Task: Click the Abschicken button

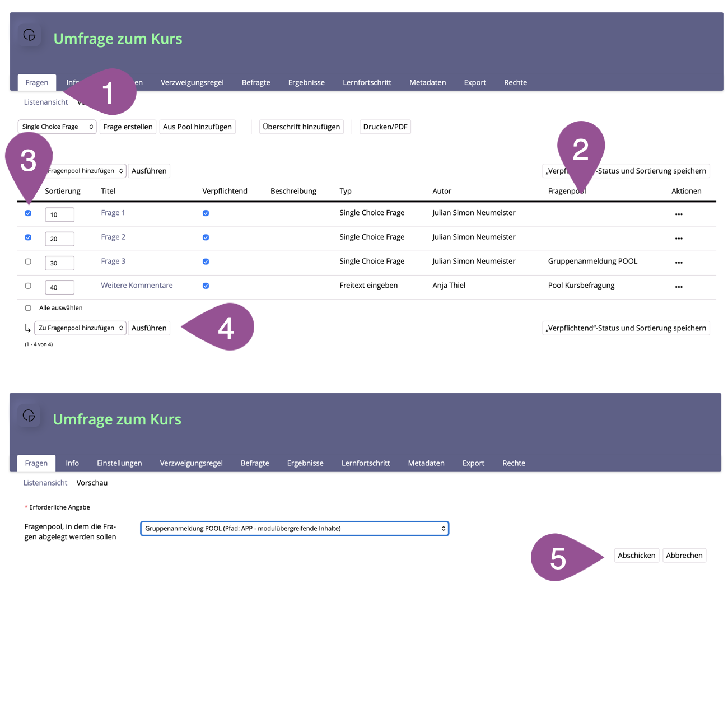Action: pyautogui.click(x=636, y=556)
